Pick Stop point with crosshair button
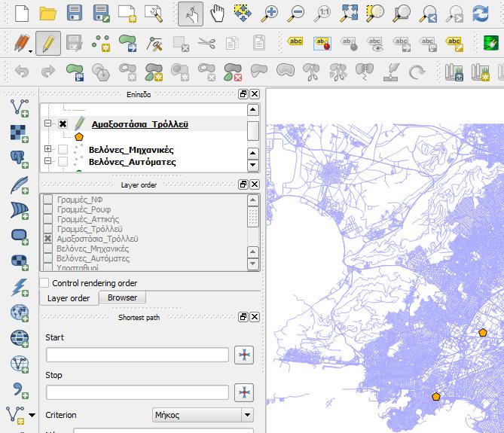 [x=244, y=392]
